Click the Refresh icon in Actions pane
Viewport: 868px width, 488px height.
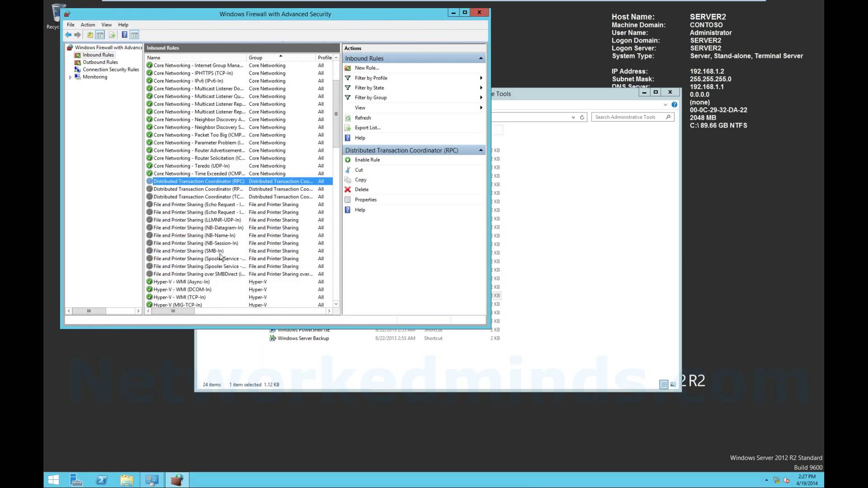click(x=348, y=118)
